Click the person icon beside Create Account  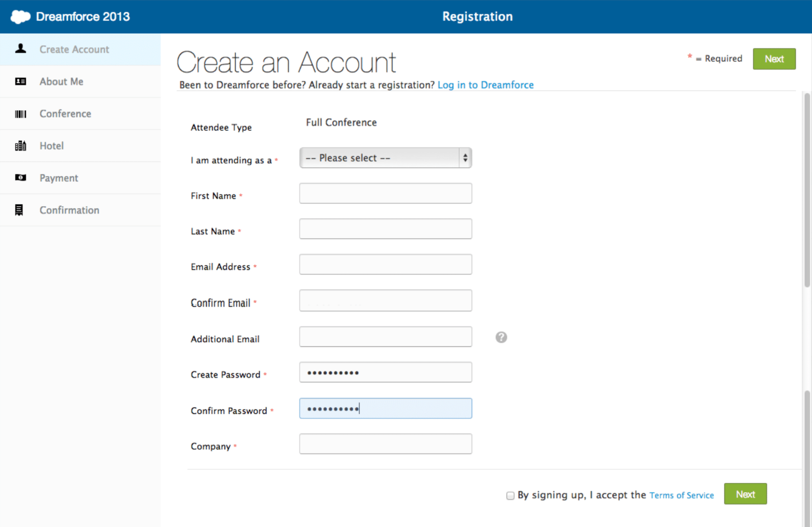20,49
